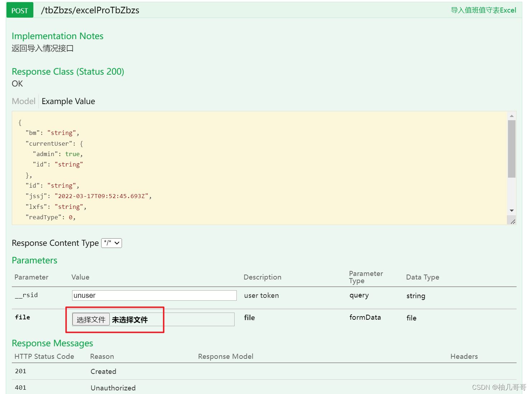Image resolution: width=532 pixels, height=394 pixels.
Task: Click the scrollbar down arrow in Example Value box
Action: click(512, 211)
